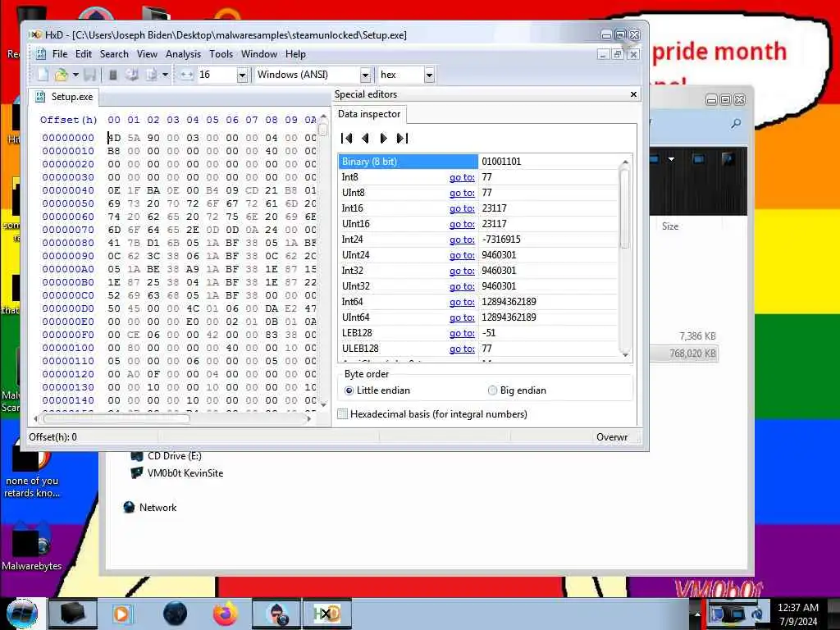
Task: Open the View menu
Action: click(147, 54)
